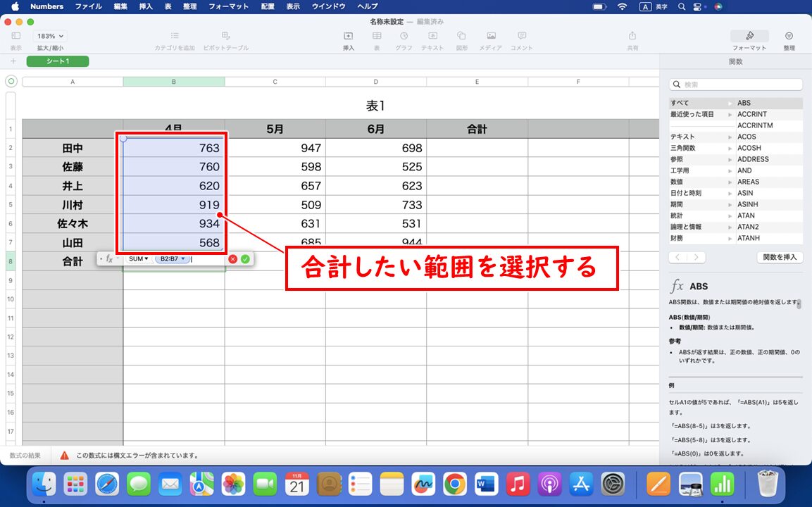Toggle the フォーマット sidebar

749,39
